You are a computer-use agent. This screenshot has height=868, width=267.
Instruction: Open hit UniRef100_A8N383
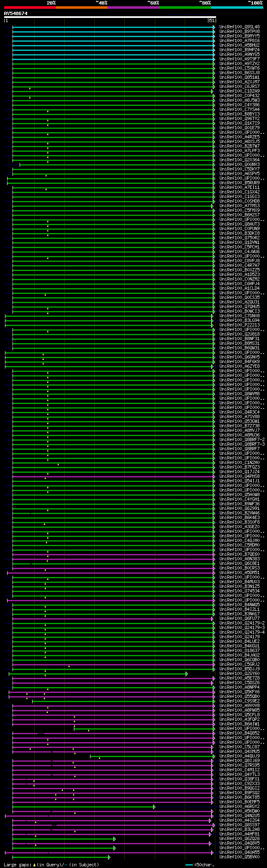pyautogui.click(x=239, y=559)
